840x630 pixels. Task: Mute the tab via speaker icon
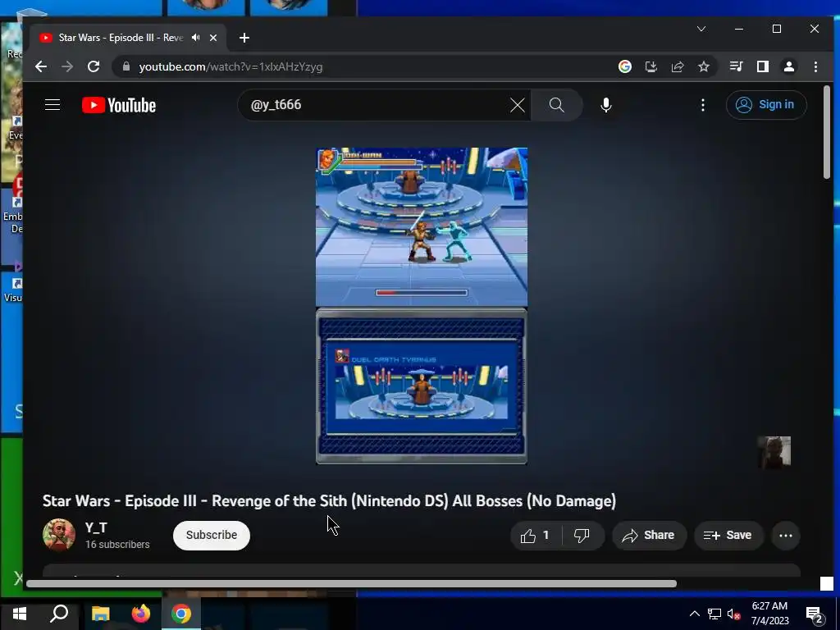coord(196,38)
